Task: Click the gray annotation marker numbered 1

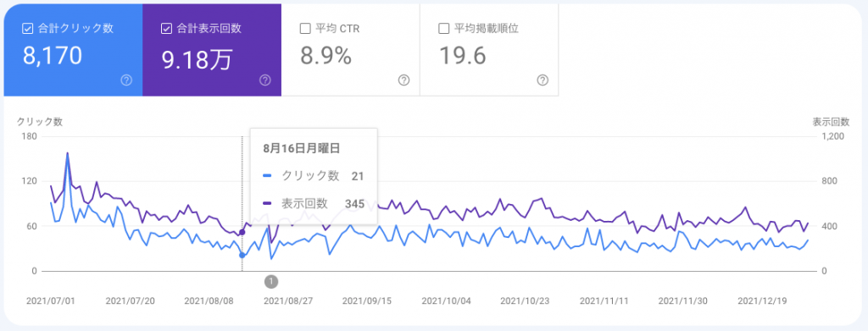Action: [x=271, y=281]
